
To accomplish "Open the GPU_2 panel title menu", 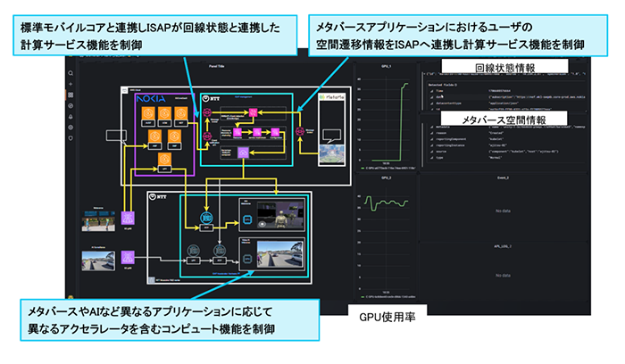I will click(386, 178).
